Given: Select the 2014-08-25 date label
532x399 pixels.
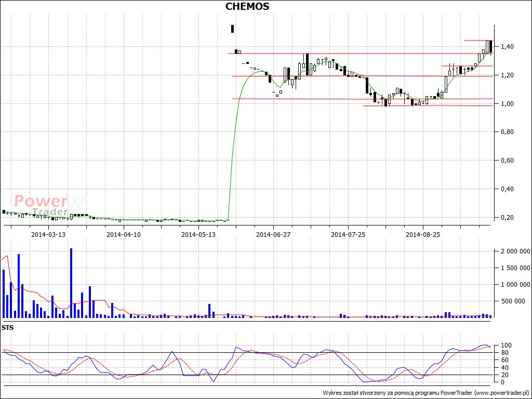Looking at the screenshot, I should (423, 234).
